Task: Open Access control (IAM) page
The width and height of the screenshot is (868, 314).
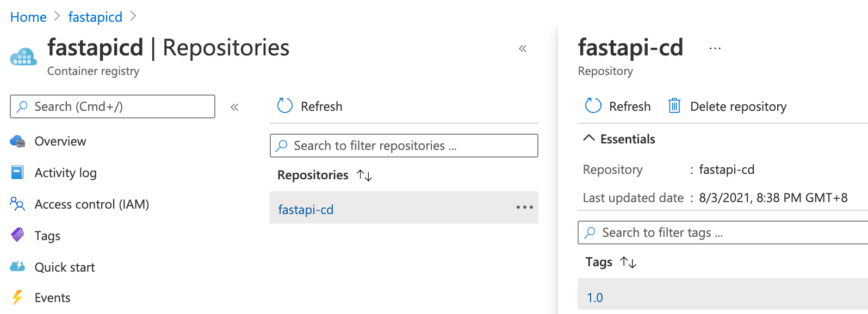Action: pos(91,204)
